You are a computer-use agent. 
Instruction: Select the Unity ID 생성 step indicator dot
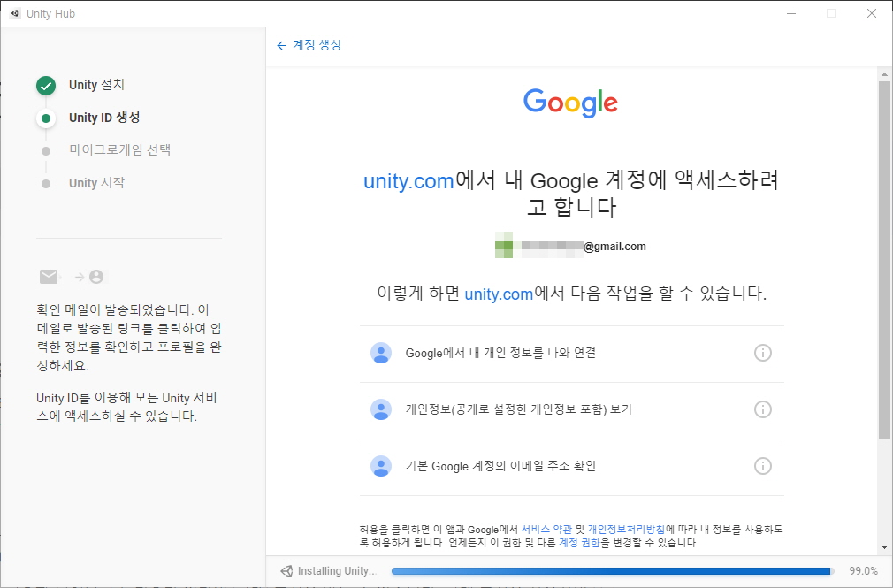coord(46,118)
